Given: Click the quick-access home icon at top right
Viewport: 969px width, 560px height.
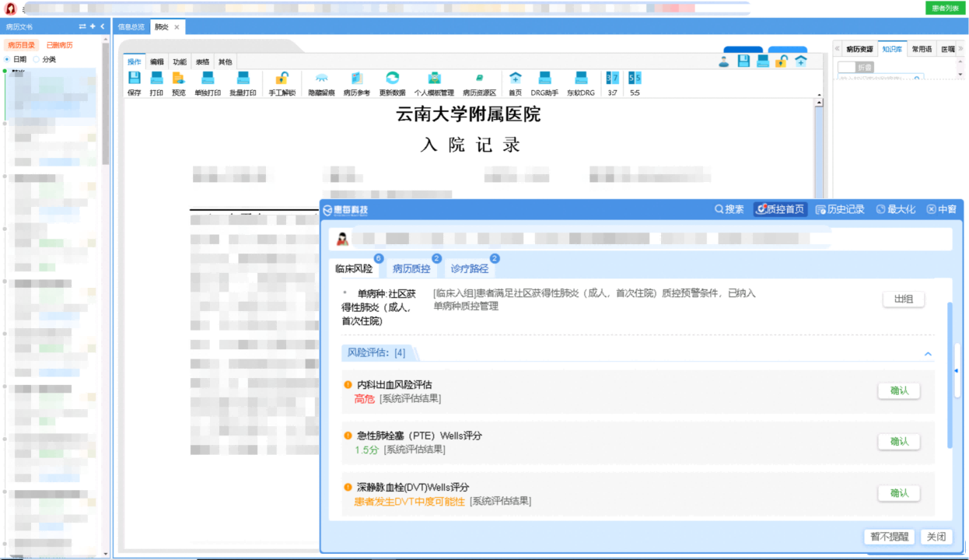Looking at the screenshot, I should [800, 61].
